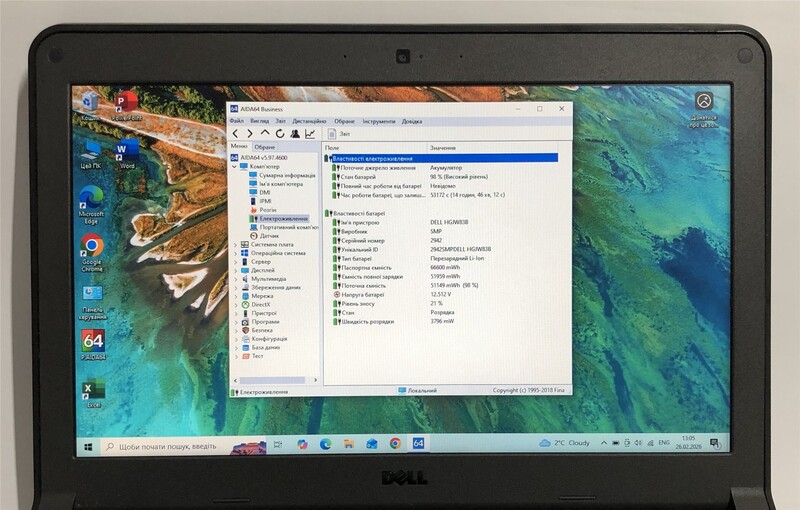Select the Розгін tree item
800x510 pixels.
[x=263, y=210]
